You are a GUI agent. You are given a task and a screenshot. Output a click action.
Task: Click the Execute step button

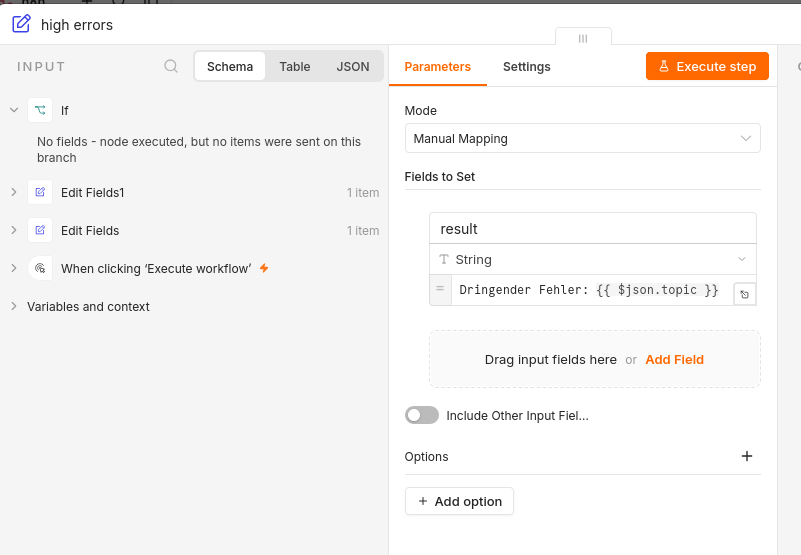coord(707,66)
